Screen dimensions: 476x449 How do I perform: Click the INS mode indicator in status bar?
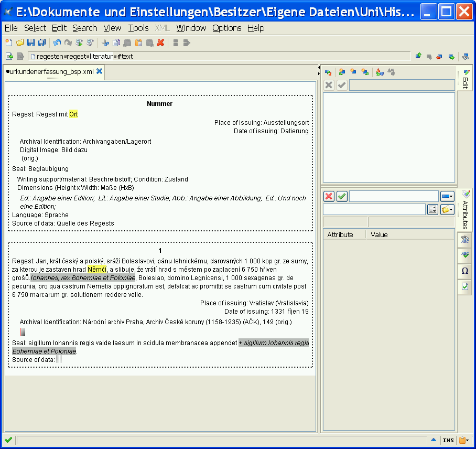click(448, 440)
